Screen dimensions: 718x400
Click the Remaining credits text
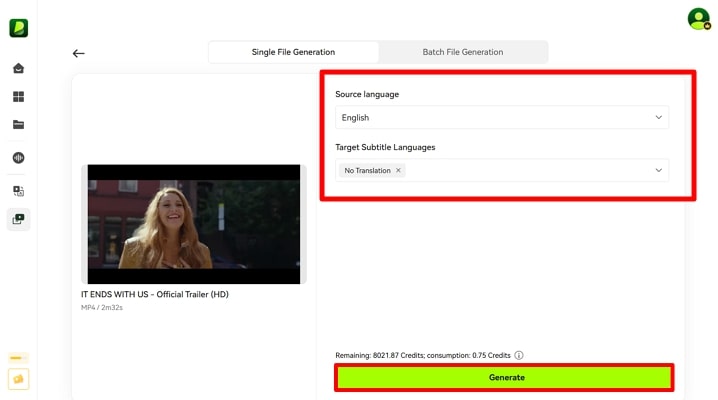coord(422,355)
